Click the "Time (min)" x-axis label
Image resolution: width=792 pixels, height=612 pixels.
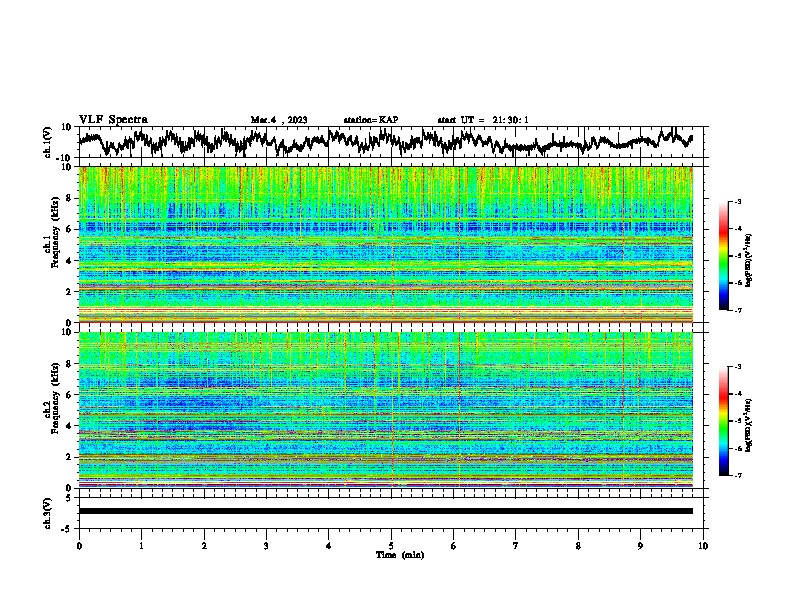400,555
